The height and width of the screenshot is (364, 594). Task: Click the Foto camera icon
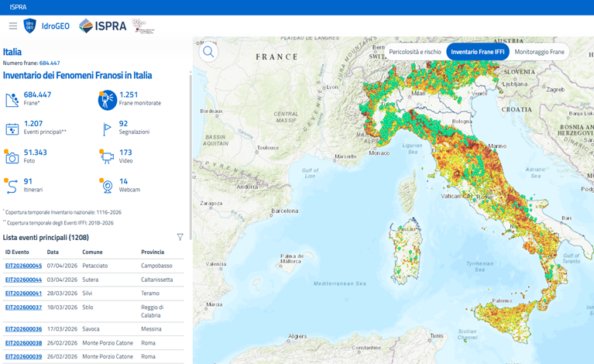(x=12, y=157)
